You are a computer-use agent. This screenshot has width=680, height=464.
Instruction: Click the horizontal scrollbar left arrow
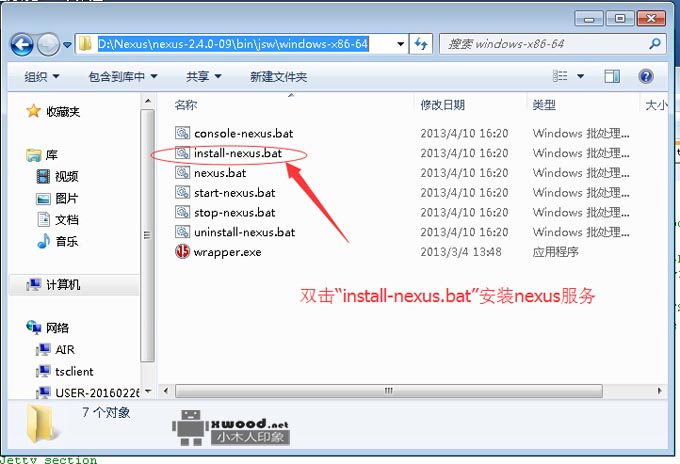[166, 391]
